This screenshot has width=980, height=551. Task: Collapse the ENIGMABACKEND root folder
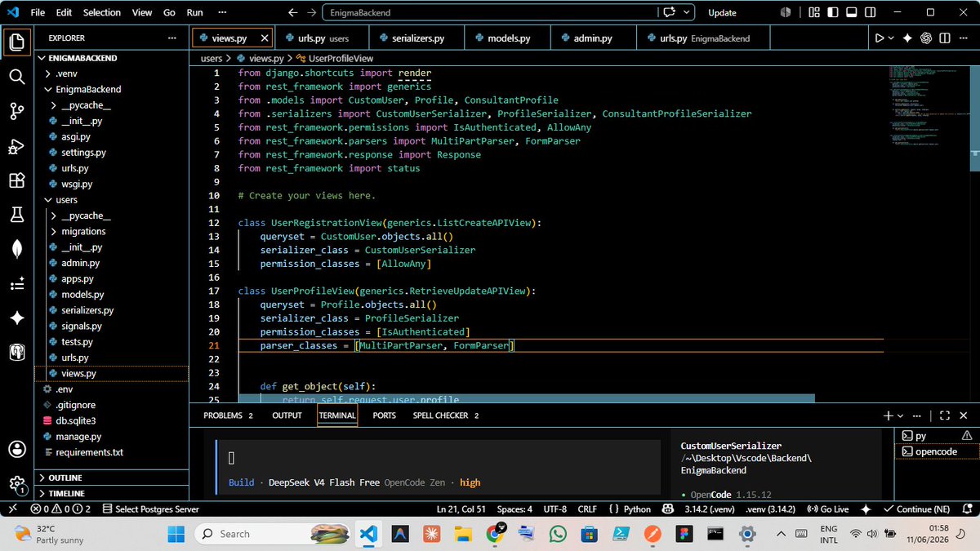point(42,58)
